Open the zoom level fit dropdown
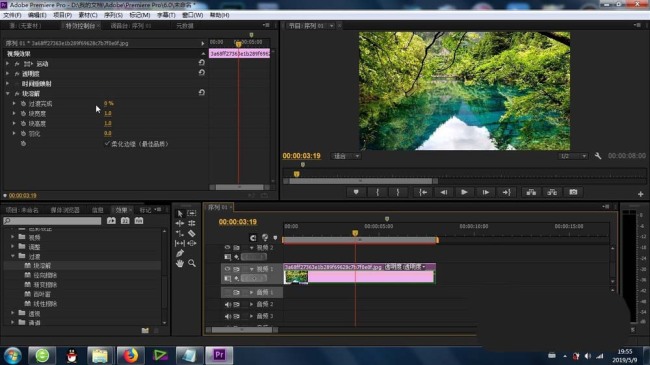This screenshot has width=650, height=365. point(346,156)
